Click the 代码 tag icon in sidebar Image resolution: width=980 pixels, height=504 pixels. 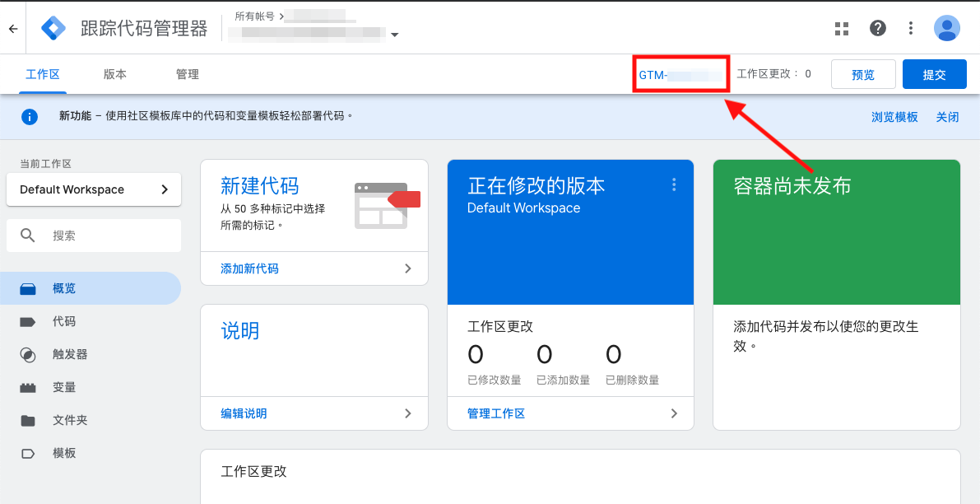(x=27, y=322)
